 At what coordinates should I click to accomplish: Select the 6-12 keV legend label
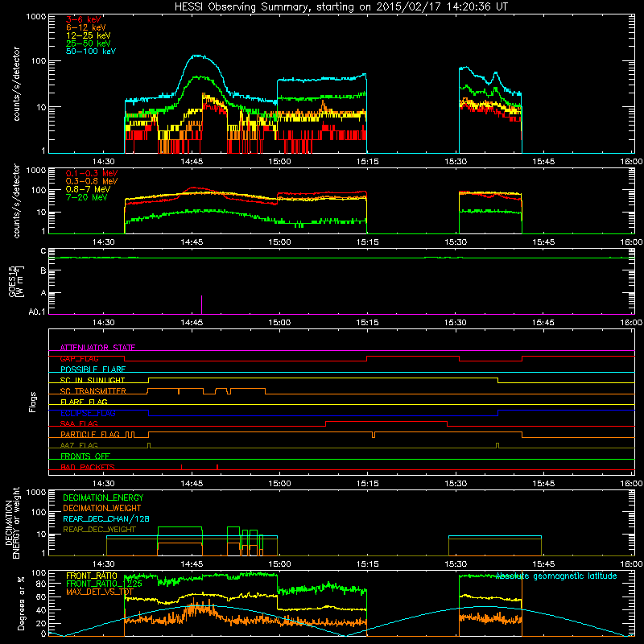coord(86,27)
